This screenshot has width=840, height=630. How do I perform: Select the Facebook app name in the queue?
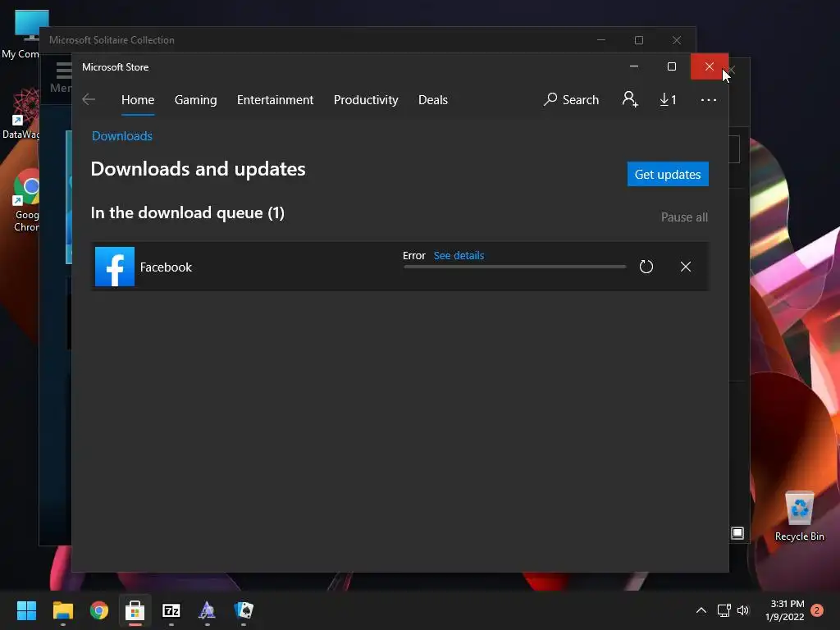166,267
